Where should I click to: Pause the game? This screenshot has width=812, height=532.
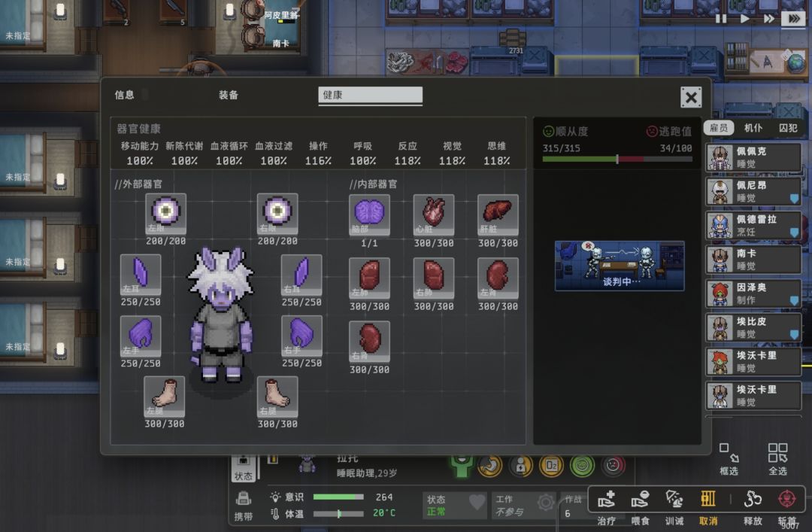(x=721, y=19)
